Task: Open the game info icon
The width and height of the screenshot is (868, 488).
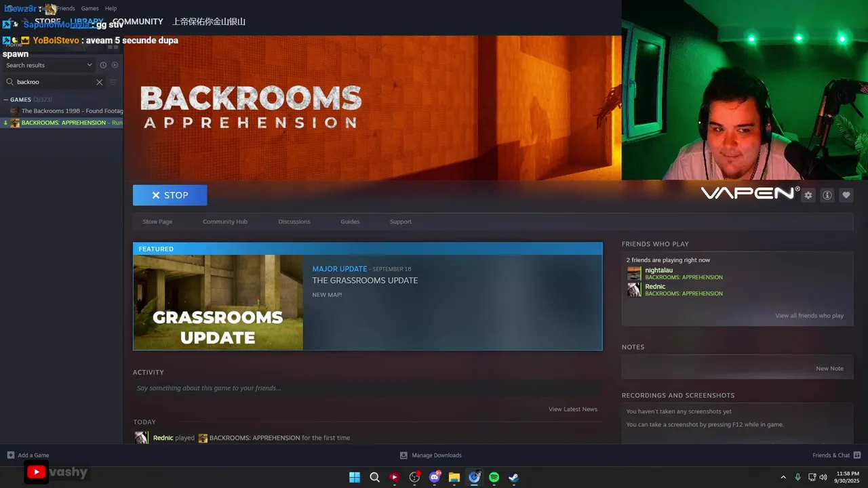Action: point(827,195)
